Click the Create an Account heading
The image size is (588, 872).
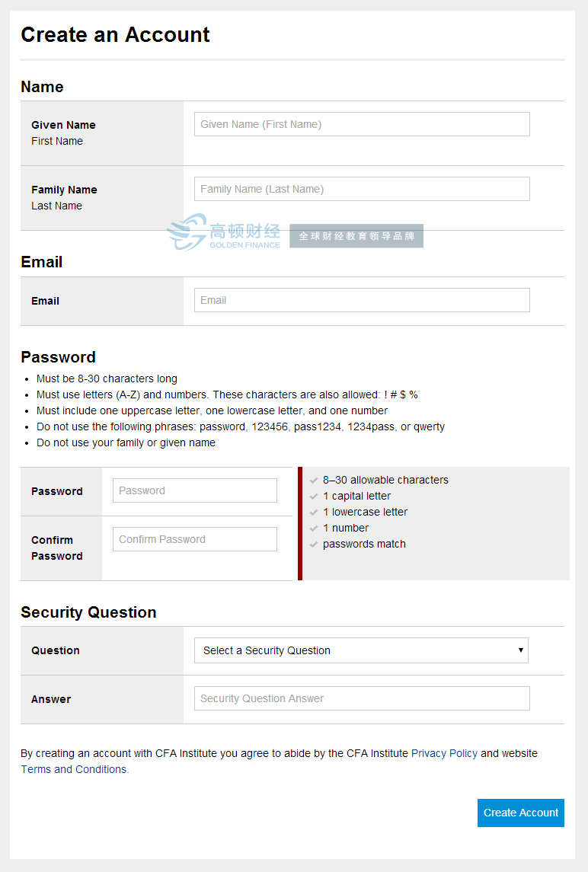tap(115, 35)
